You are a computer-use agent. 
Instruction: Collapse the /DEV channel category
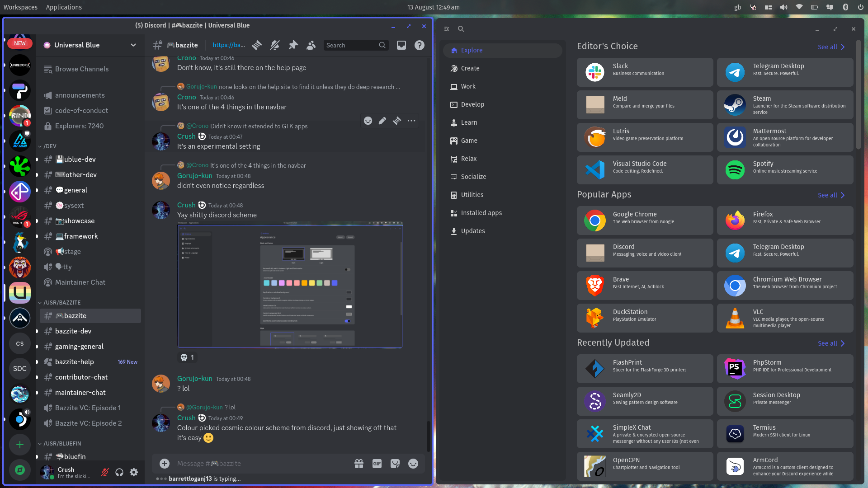[x=50, y=146]
